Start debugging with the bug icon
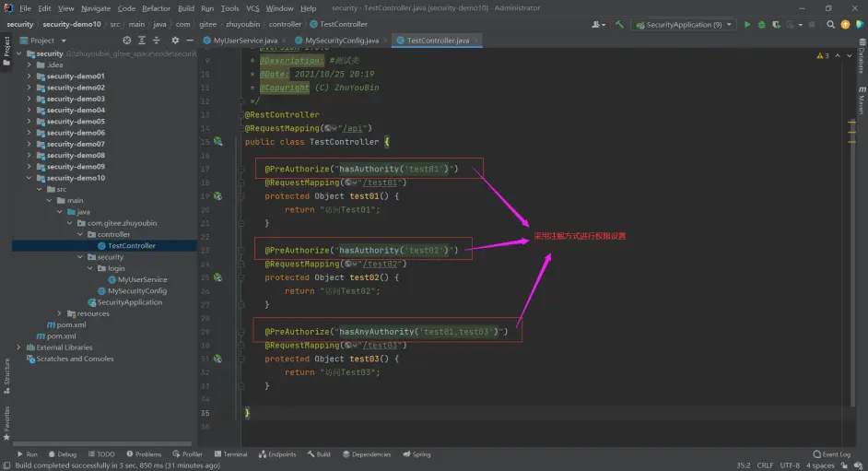 [760, 25]
